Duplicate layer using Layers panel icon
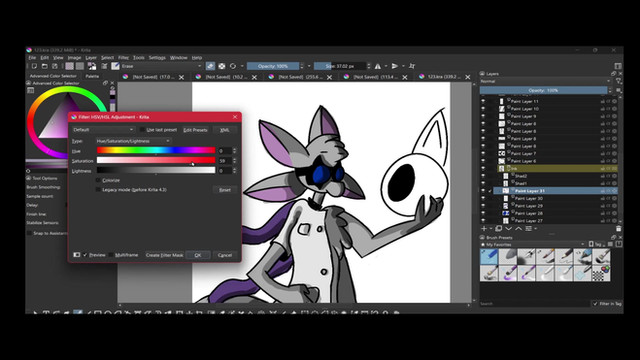Screen dimensions: 640x360 coord(499,229)
